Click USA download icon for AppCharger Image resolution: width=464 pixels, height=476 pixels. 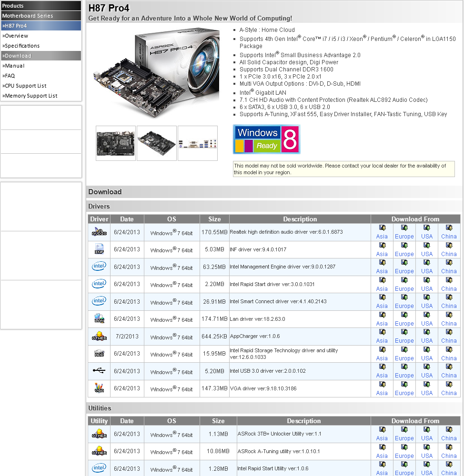pos(427,332)
